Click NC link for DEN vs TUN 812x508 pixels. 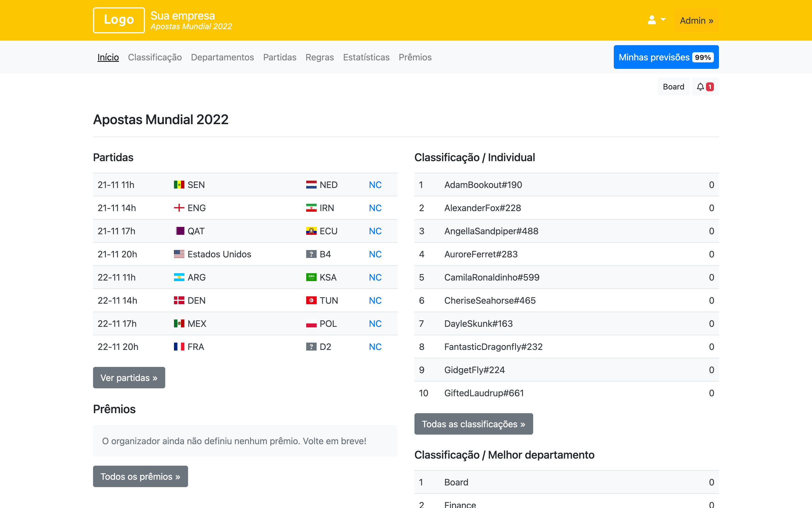point(375,301)
